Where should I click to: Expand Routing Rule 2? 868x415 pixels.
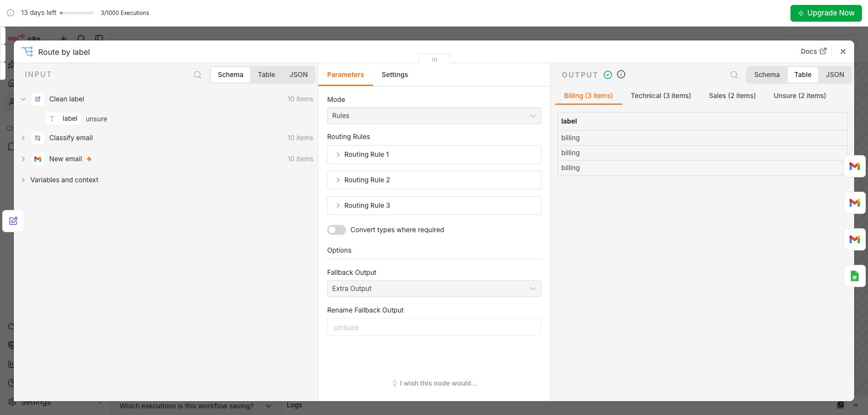(434, 180)
